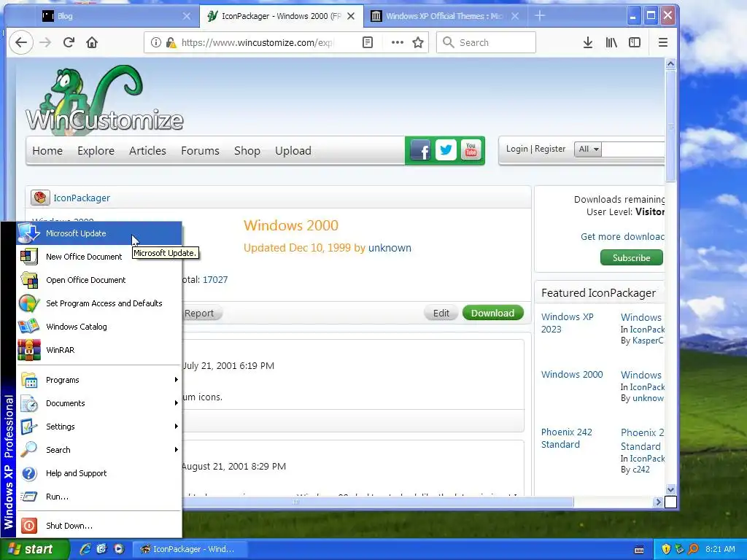Screen dimensions: 747x560
Task: Open the author link 'unknown'
Action: tap(390, 248)
